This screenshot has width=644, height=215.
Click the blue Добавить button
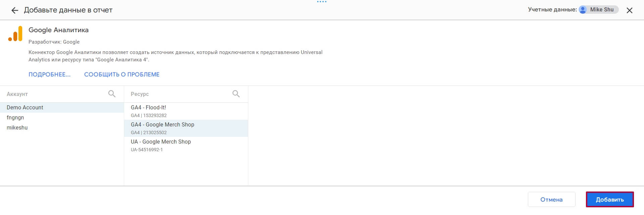tap(610, 200)
